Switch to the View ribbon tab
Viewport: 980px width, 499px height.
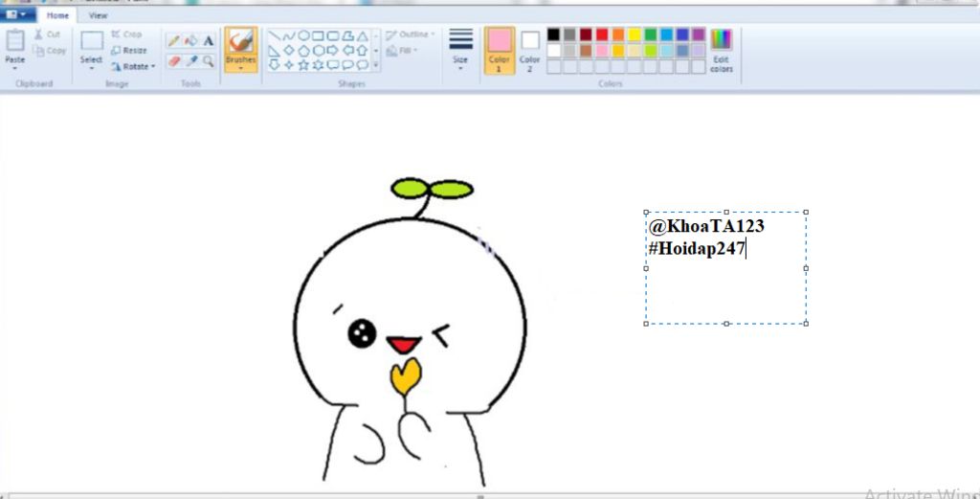[98, 15]
